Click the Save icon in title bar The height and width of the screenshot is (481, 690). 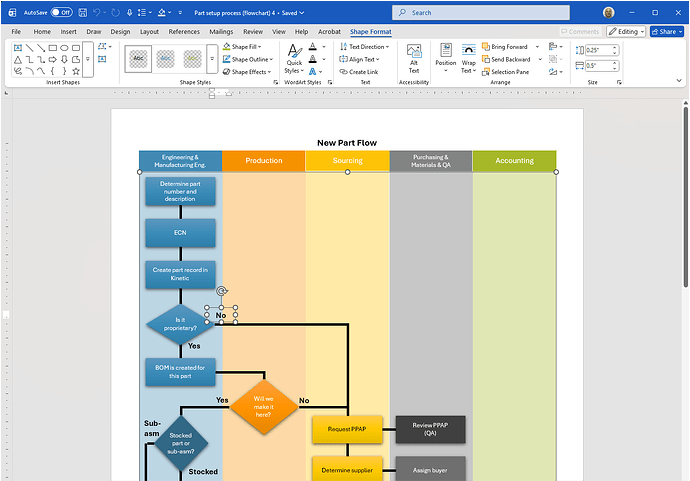point(82,13)
